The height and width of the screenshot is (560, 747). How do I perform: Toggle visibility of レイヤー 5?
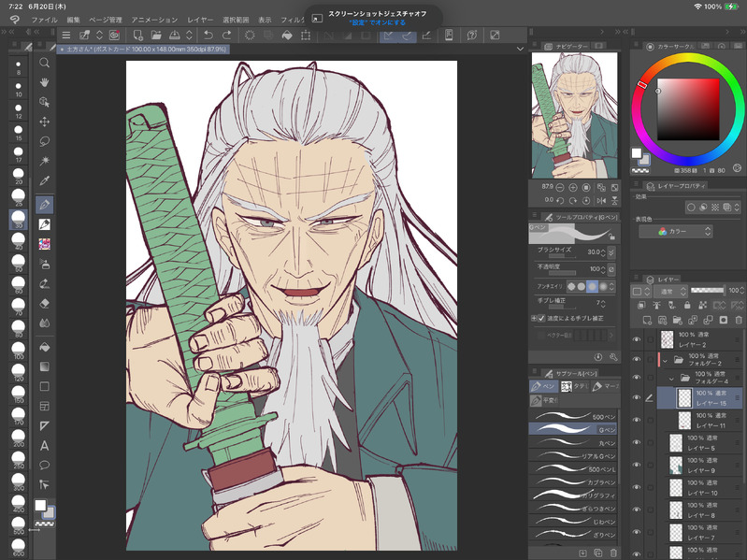click(x=637, y=443)
